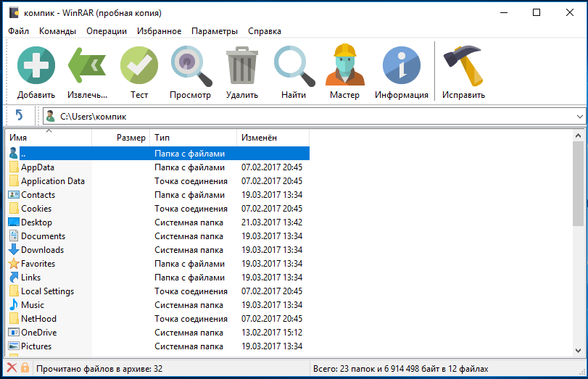Viewport: 588px width, 379px height.
Task: Click the Documents folder icon
Action: point(14,236)
